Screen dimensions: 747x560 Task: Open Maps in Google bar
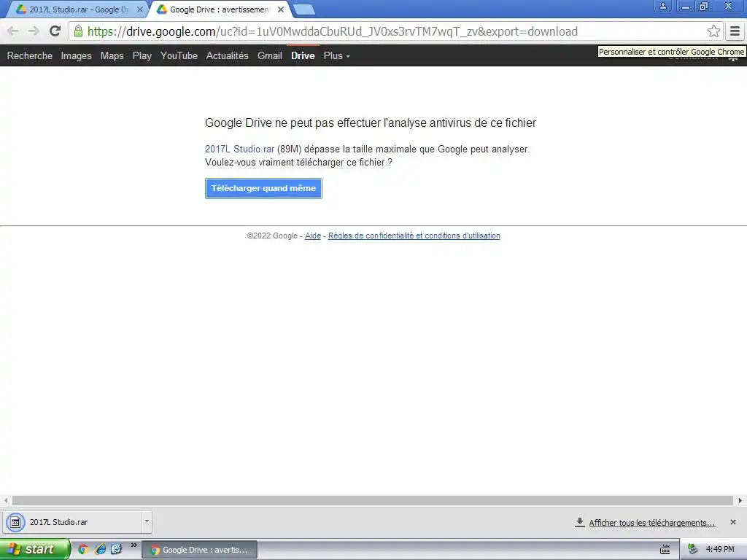(x=112, y=55)
